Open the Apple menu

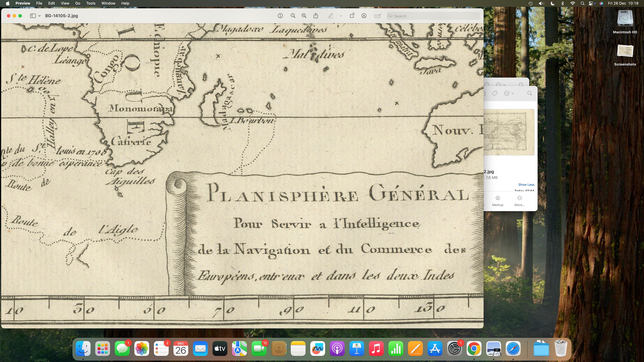tap(8, 3)
